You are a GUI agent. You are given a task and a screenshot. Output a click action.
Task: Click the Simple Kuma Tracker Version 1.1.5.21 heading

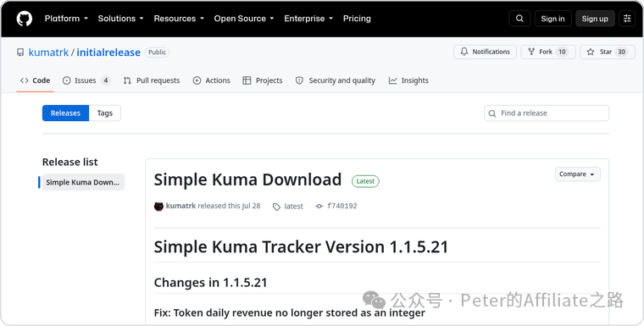coord(301,246)
